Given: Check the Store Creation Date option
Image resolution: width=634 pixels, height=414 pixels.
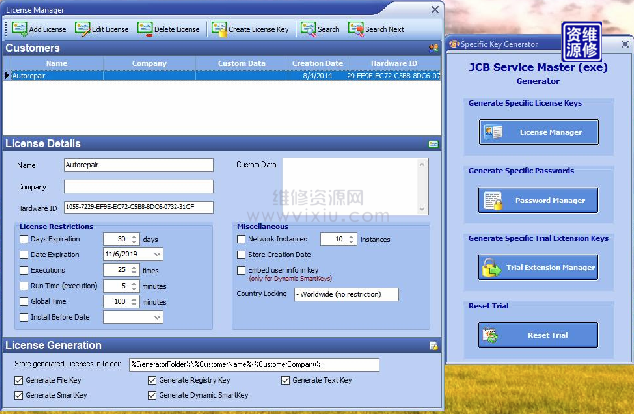Looking at the screenshot, I should (241, 255).
